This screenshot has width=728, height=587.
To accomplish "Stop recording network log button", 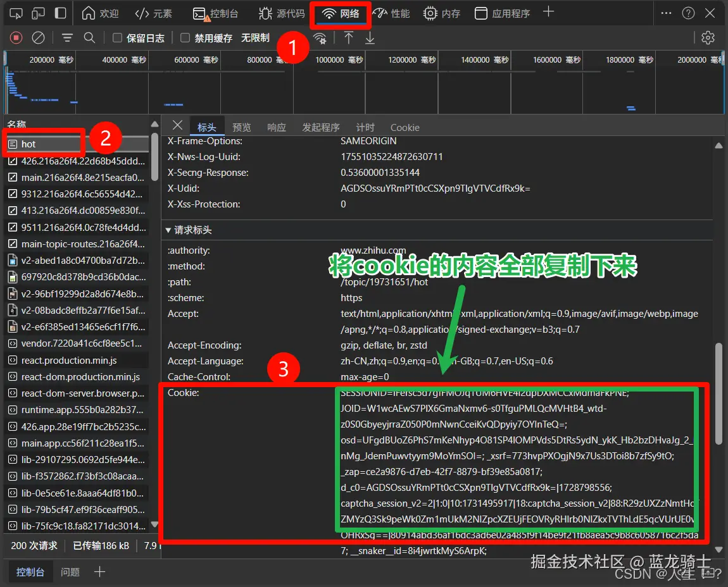I will [16, 37].
